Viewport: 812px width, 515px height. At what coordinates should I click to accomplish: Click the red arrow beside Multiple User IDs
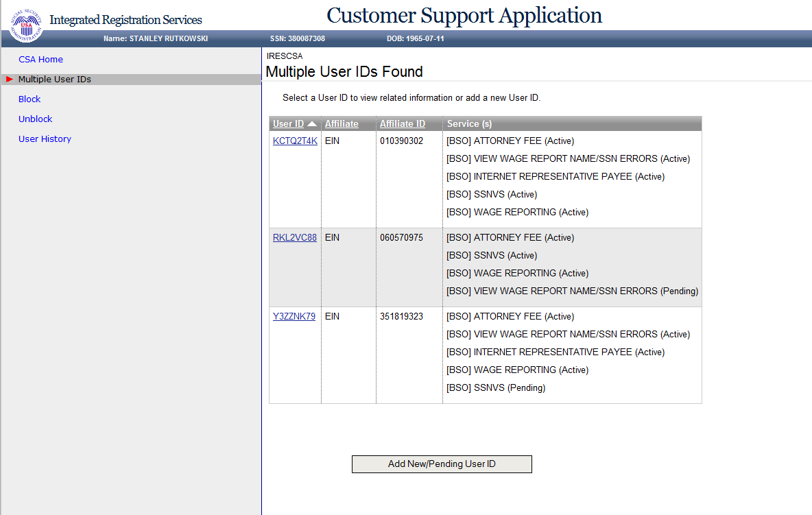(10, 80)
